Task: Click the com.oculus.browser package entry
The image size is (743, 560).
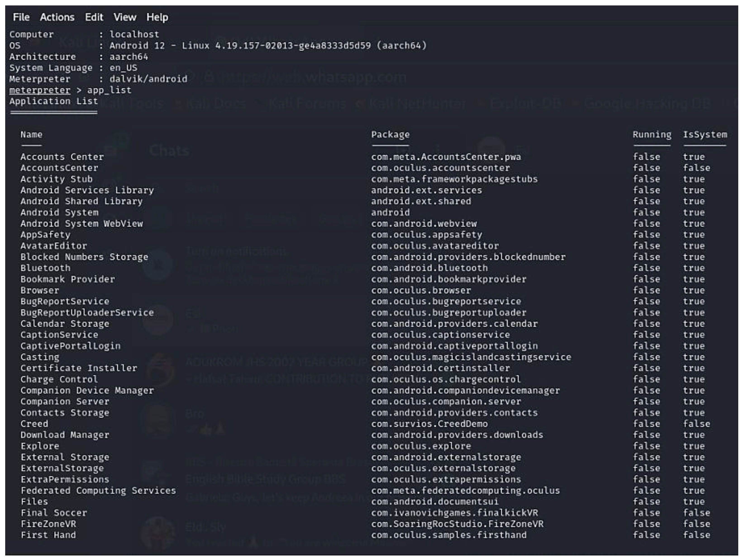Action: point(421,291)
